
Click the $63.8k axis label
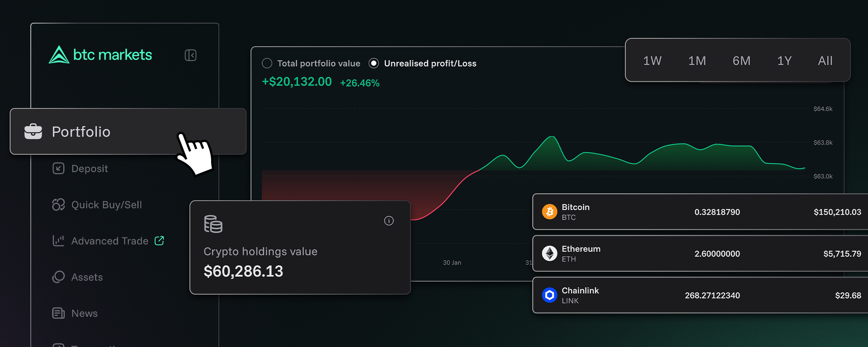[x=823, y=143]
